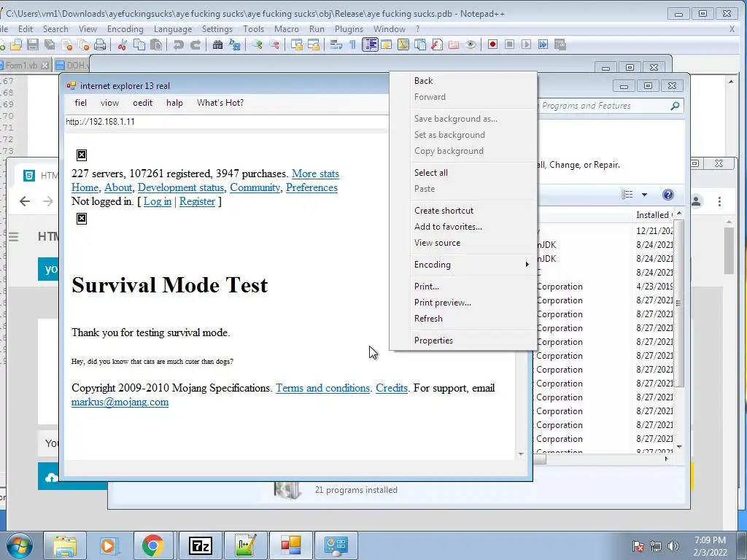Viewport: 747px width, 560px height.
Task: Expand the Encoding submenu arrow in context menu
Action: click(527, 264)
